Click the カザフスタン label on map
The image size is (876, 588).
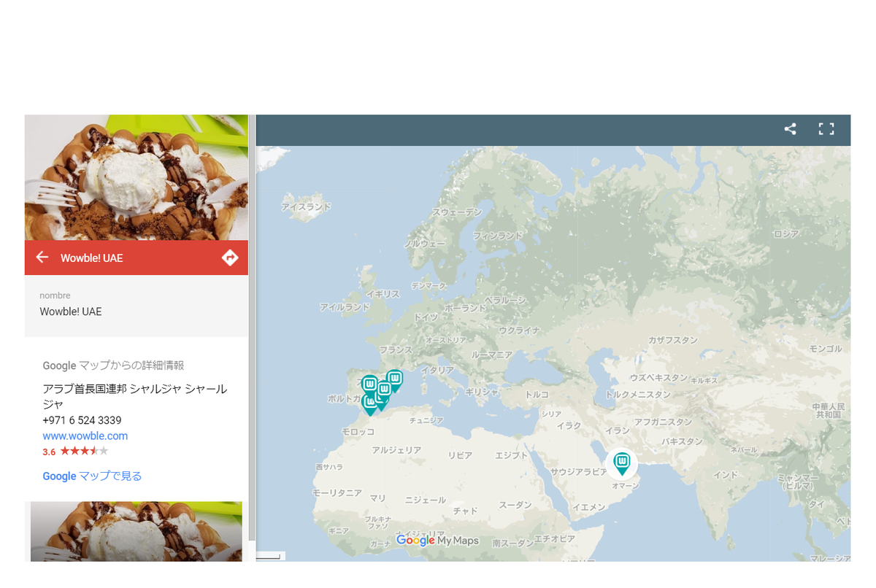673,341
